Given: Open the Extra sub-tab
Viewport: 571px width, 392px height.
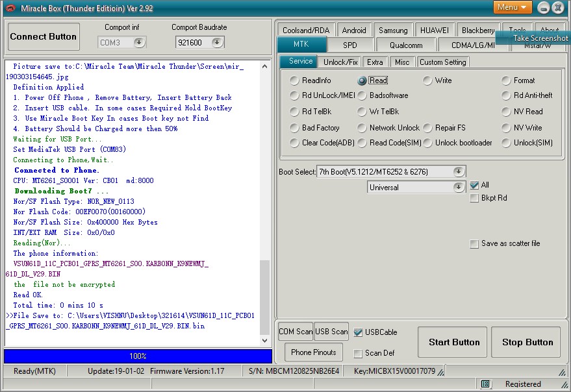Looking at the screenshot, I should [375, 62].
